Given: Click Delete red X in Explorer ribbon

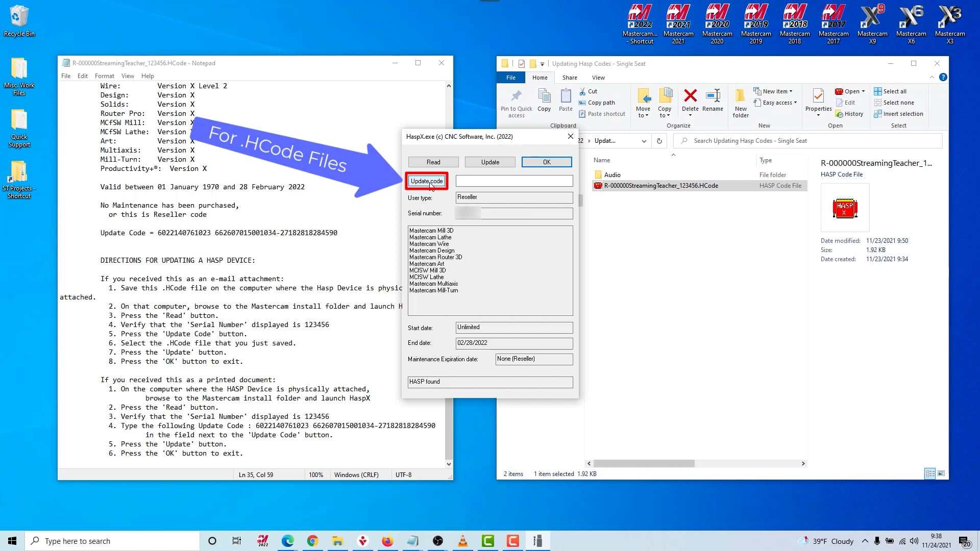Looking at the screenshot, I should point(690,100).
